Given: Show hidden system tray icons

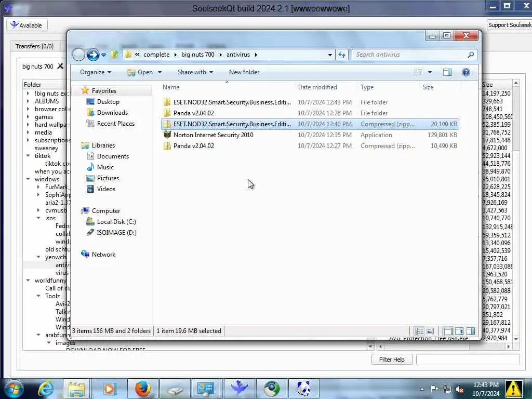Looking at the screenshot, I should [422, 389].
